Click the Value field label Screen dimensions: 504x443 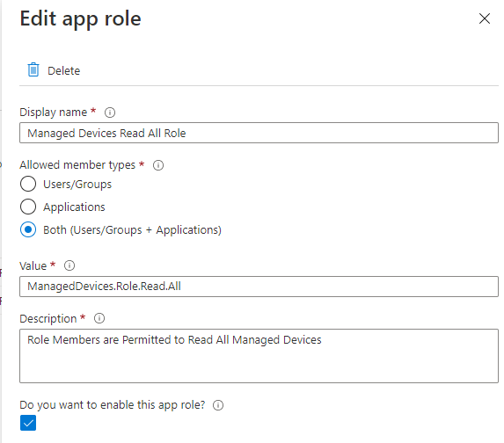coord(33,266)
